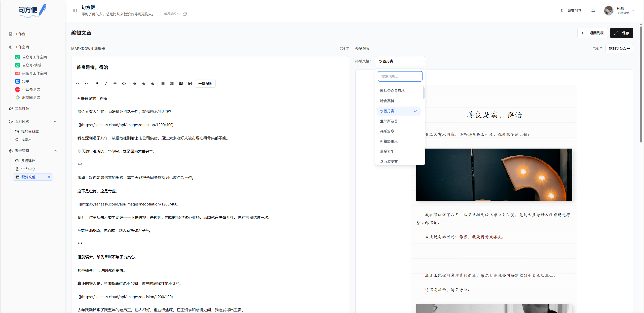Image resolution: width=644 pixels, height=313 pixels.
Task: Apply italic formatting in the toolbar
Action: [x=106, y=83]
